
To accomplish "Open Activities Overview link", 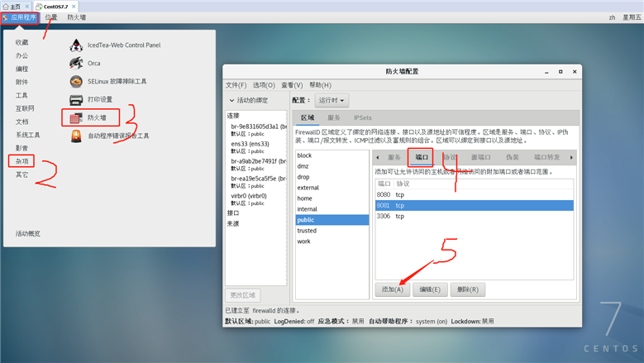I will [27, 234].
